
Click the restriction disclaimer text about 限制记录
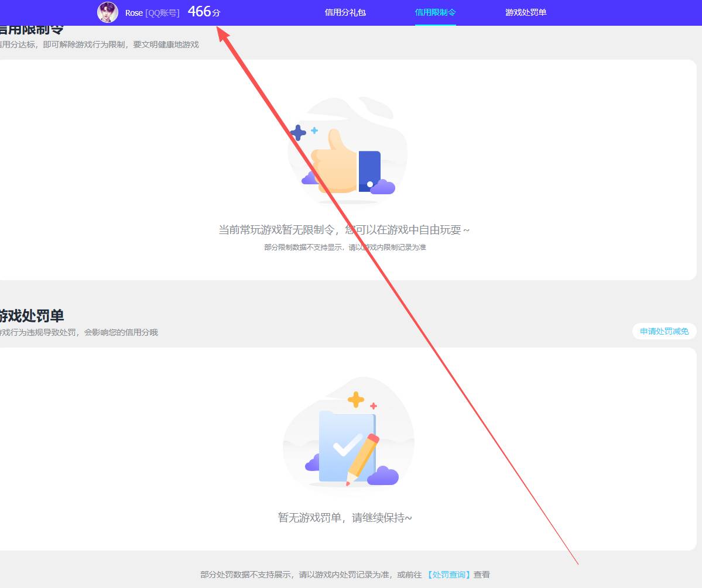coord(344,247)
